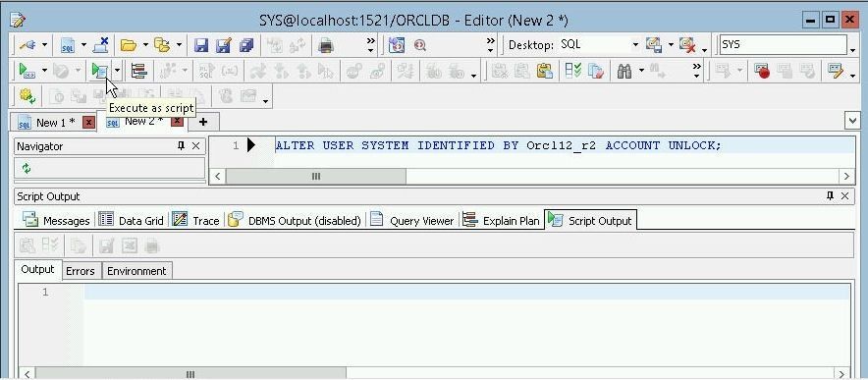The height and width of the screenshot is (380, 868).
Task: Click the Open File folder icon
Action: point(129,45)
